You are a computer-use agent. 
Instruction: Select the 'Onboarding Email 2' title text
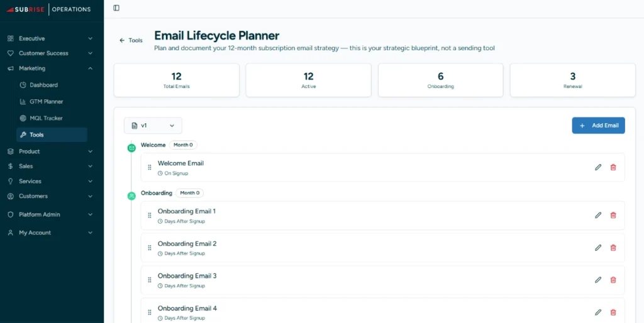(187, 243)
